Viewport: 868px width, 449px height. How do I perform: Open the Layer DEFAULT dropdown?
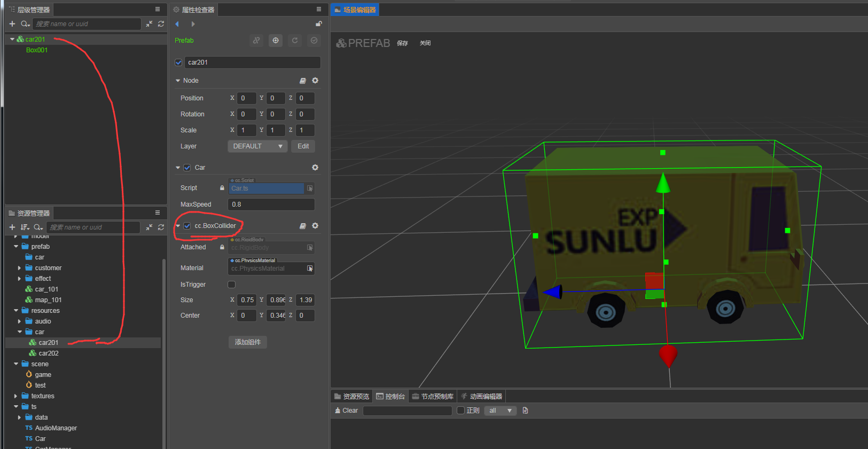[x=257, y=146]
